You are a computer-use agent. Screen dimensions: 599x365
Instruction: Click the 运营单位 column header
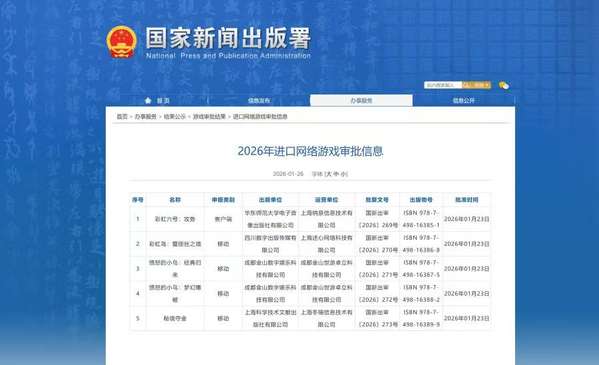326,200
